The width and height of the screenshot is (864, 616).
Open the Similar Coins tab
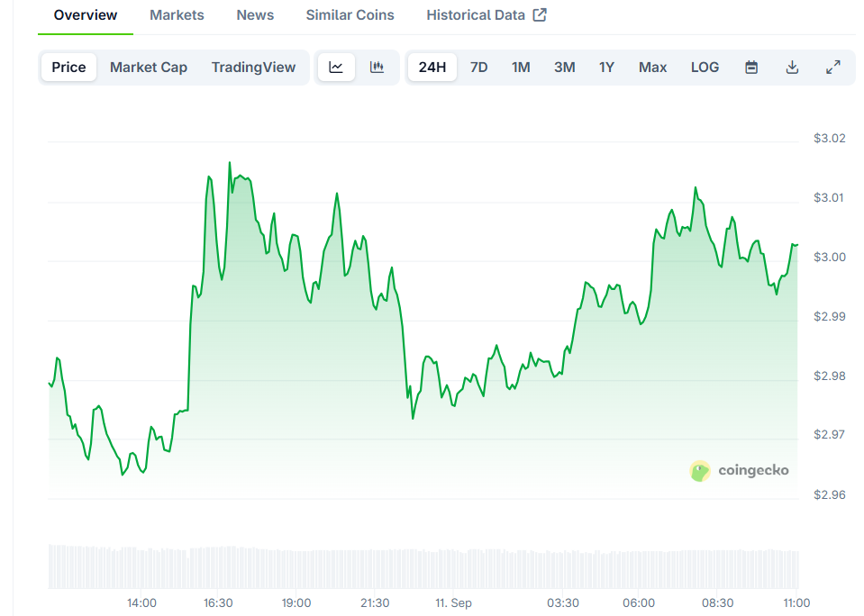coord(350,15)
